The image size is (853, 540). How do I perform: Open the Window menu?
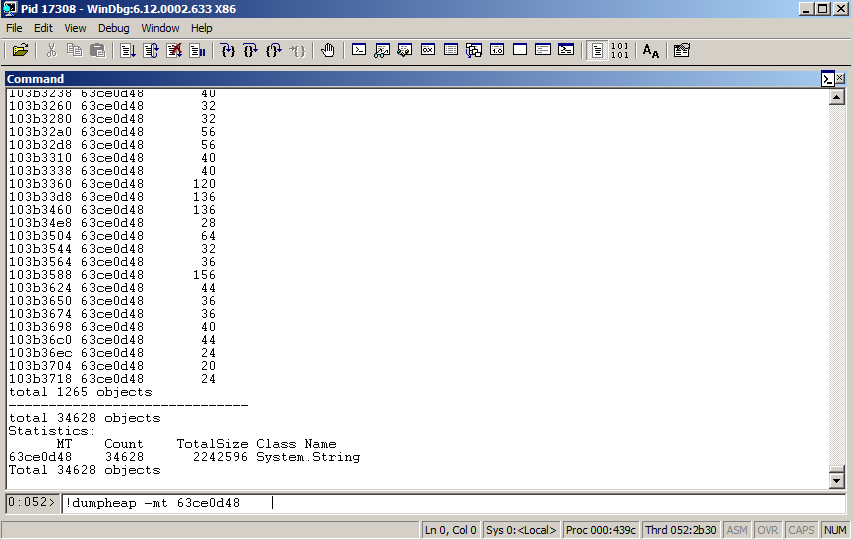coord(160,28)
